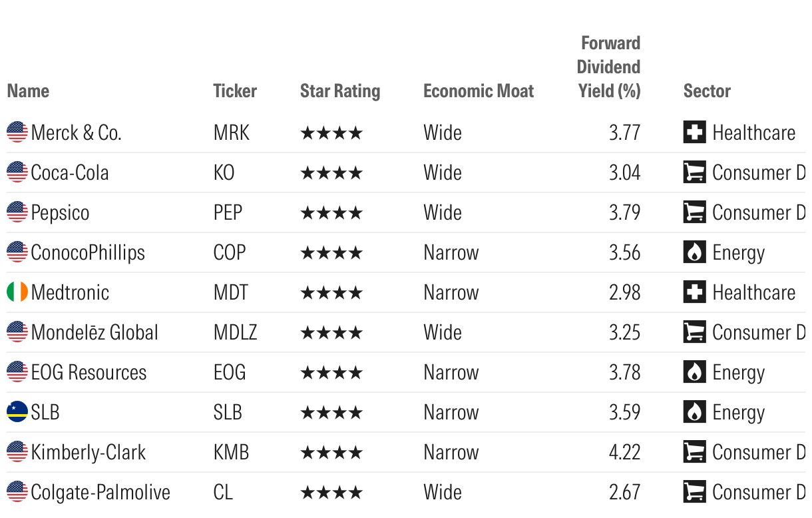
Task: Sort by the Economic Moat header
Action: (x=479, y=91)
